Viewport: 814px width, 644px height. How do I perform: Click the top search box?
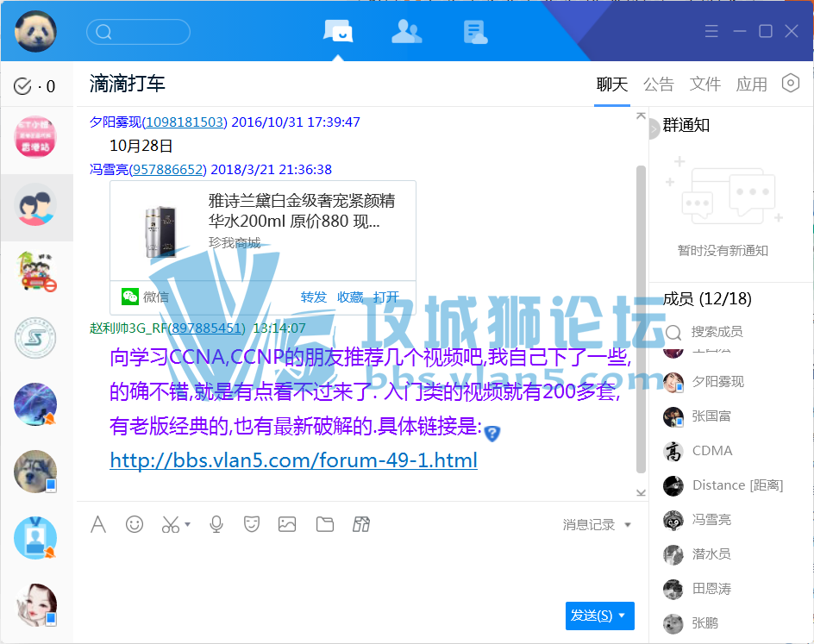pos(138,32)
